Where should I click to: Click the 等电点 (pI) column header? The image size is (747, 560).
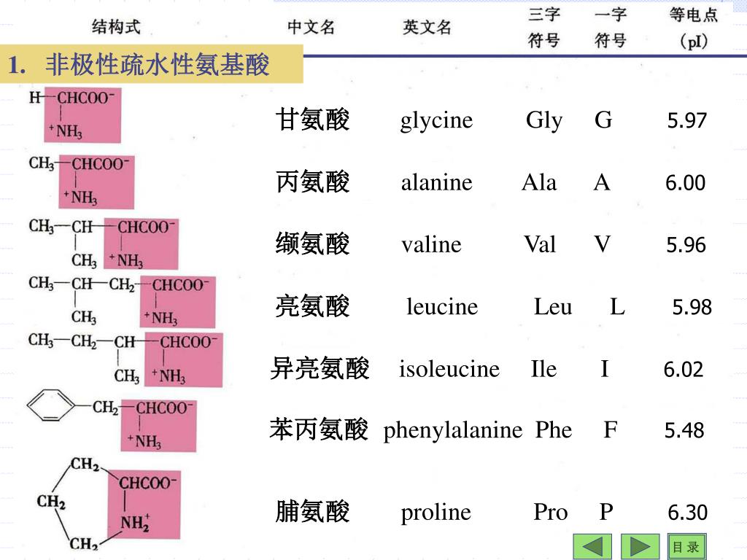tap(693, 28)
